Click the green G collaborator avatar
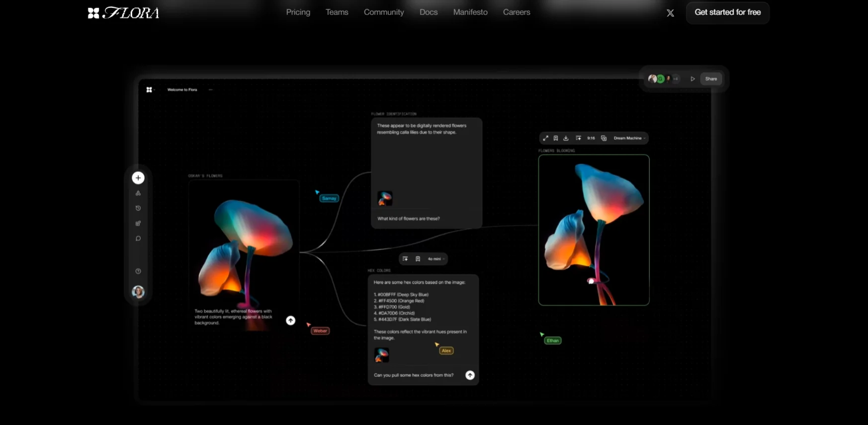This screenshot has height=425, width=868. pyautogui.click(x=660, y=79)
